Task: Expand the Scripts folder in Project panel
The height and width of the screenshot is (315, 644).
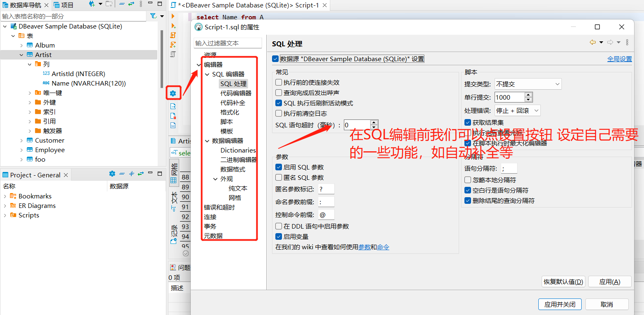Action: point(5,215)
